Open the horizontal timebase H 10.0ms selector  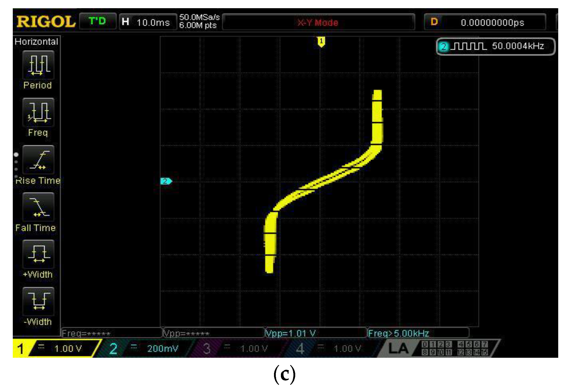(147, 22)
